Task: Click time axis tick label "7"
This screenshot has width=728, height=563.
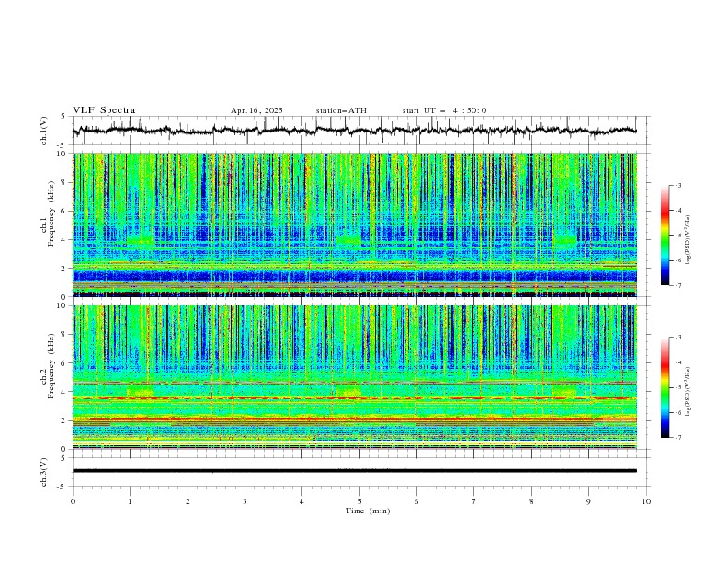Action: coord(474,501)
